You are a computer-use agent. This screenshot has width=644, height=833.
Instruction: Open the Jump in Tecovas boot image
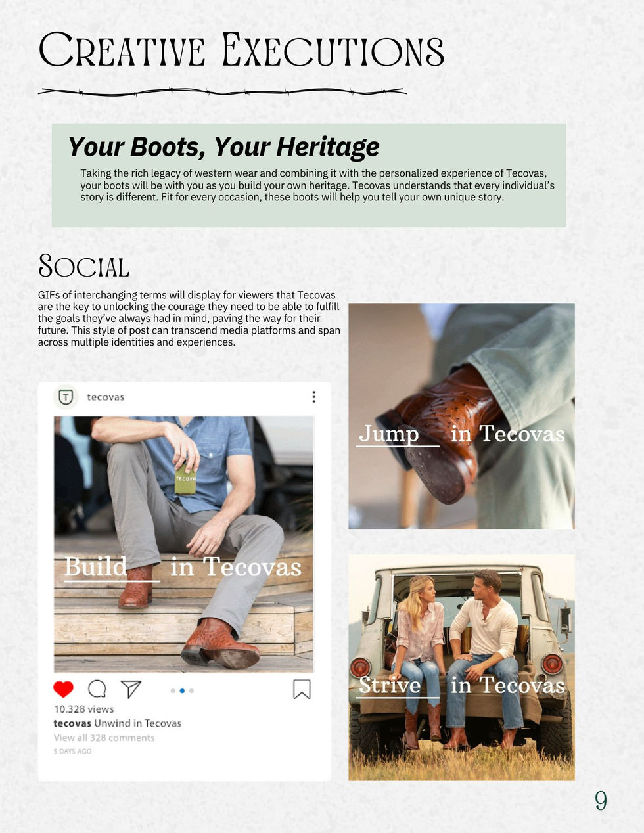(x=461, y=416)
